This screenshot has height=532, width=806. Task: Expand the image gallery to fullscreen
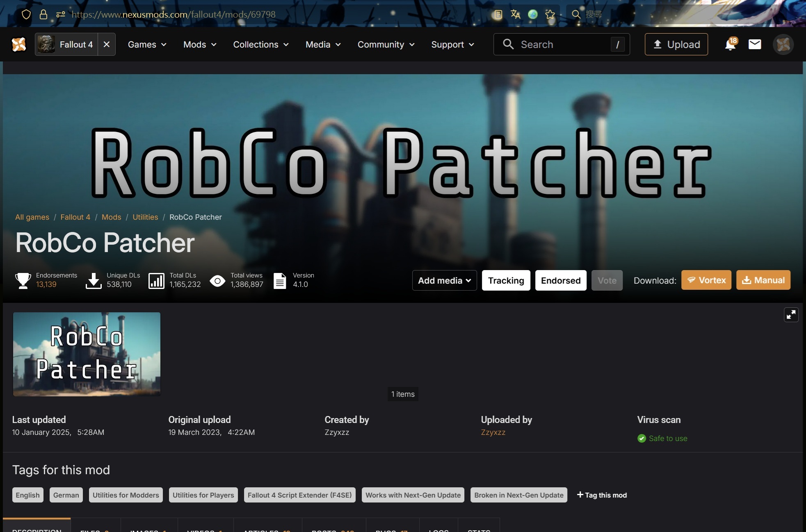[791, 315]
